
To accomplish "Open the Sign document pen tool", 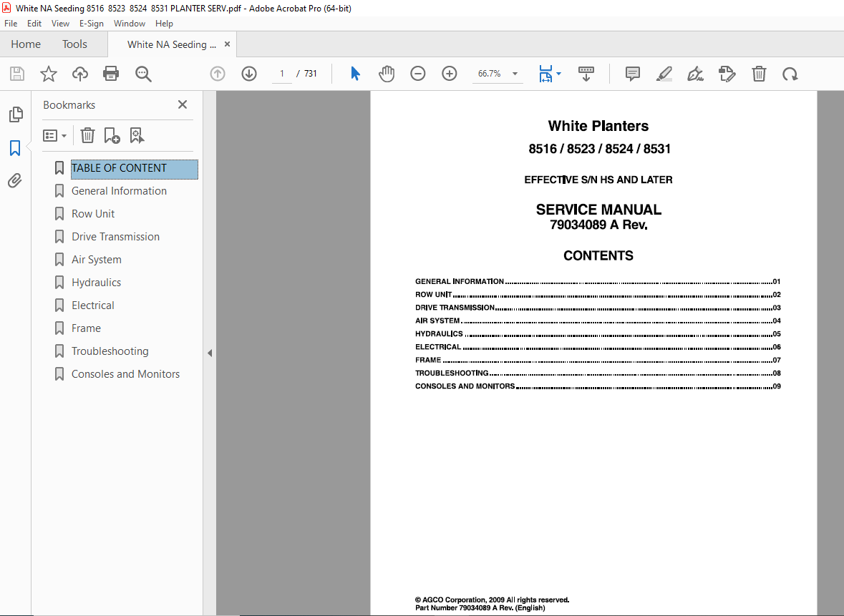I will click(x=695, y=74).
